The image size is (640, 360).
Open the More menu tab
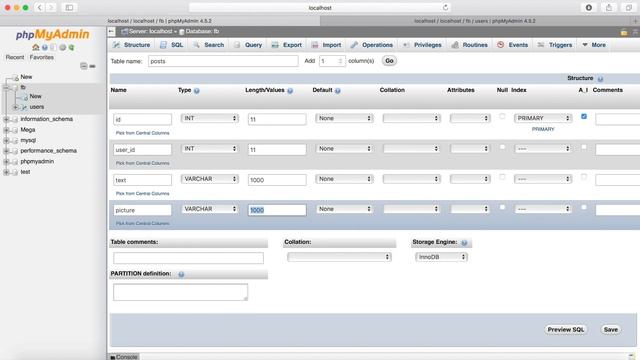594,45
